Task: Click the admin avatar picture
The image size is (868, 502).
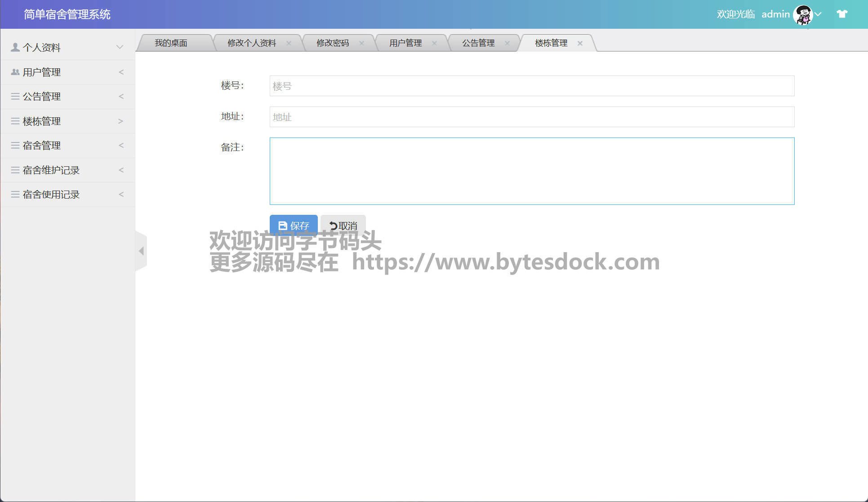Action: point(802,14)
